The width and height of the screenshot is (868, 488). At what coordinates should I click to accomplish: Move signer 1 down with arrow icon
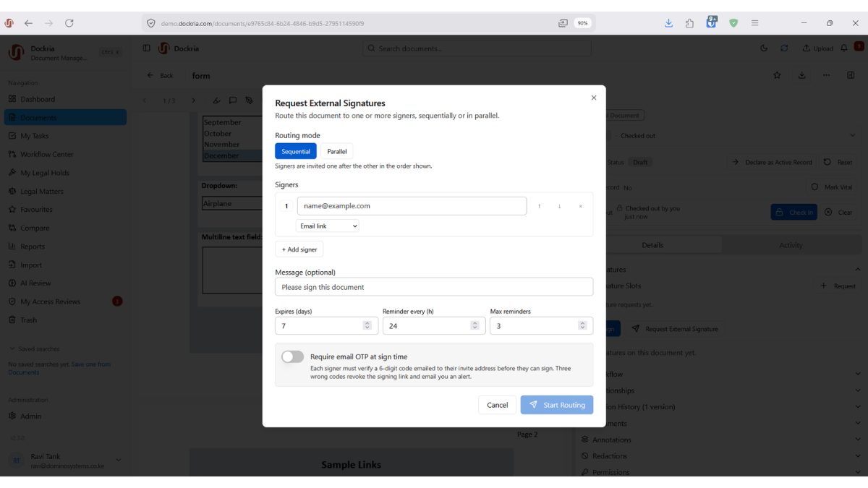coord(559,206)
